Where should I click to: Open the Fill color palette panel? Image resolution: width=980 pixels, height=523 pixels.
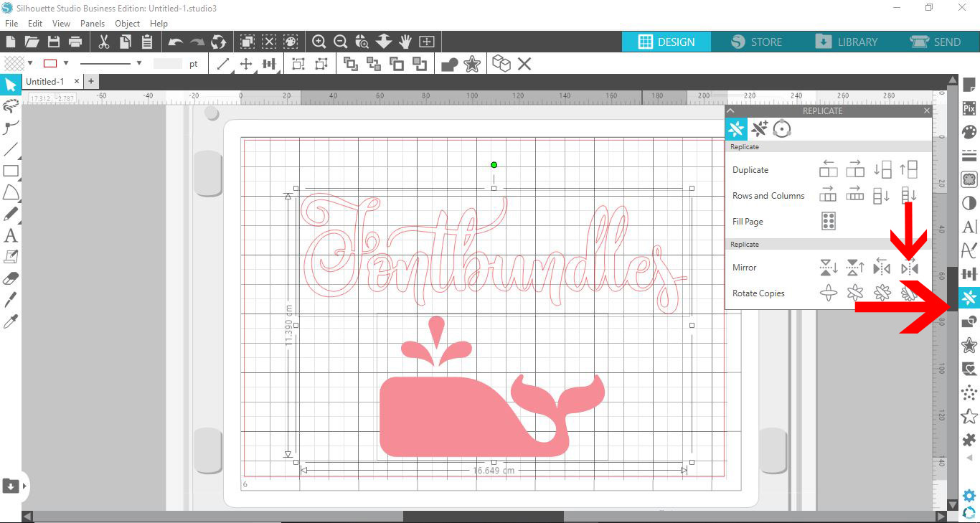tap(969, 132)
